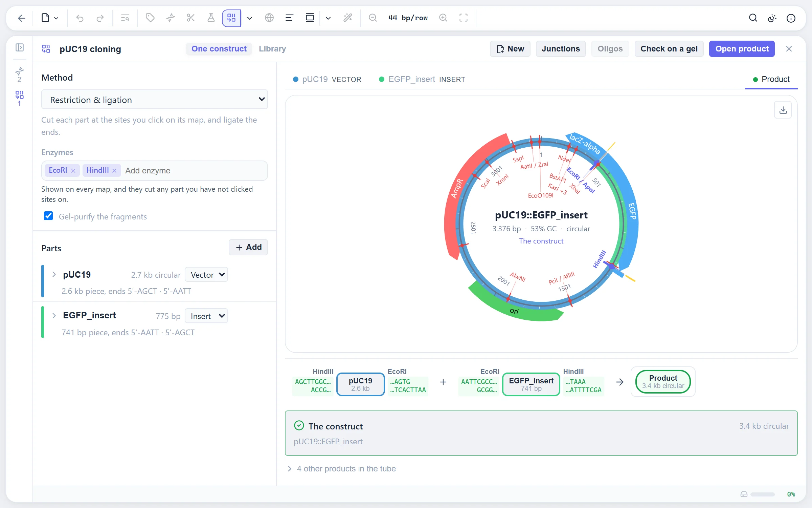Click Check on a gel button

coord(669,49)
